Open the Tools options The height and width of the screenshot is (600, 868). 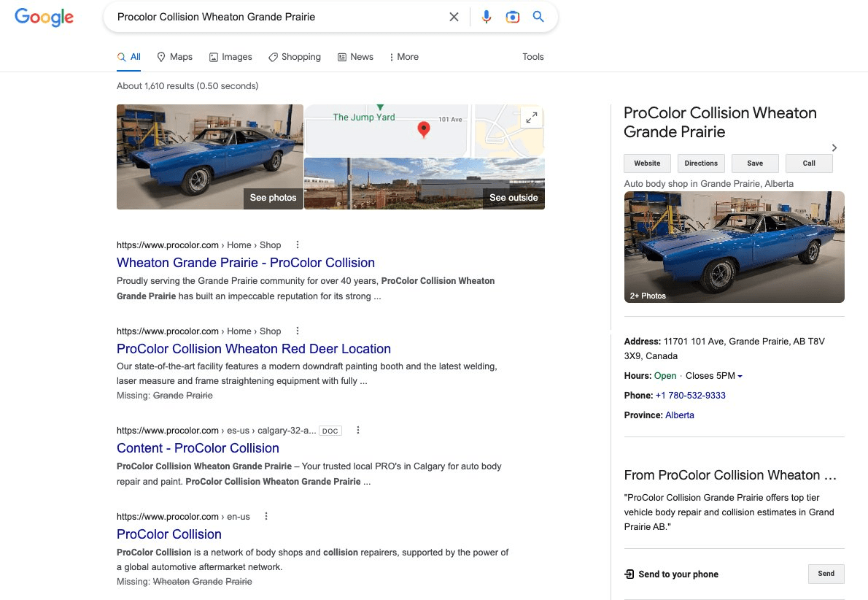coord(532,56)
